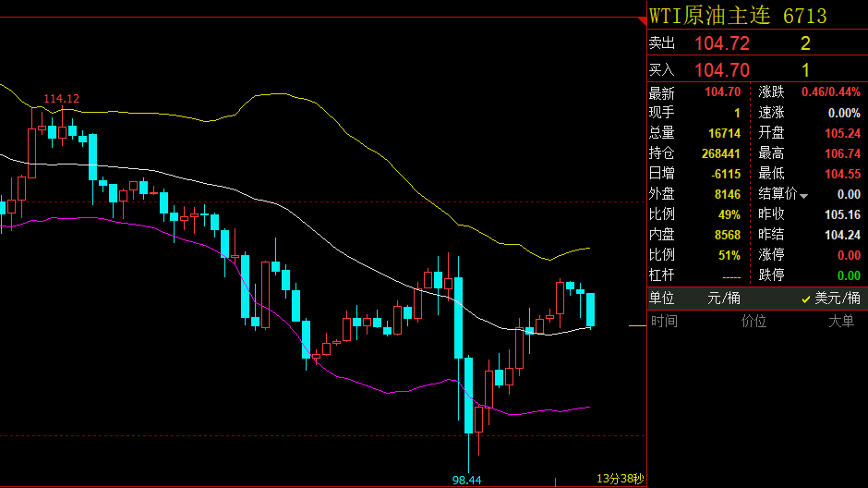The image size is (868, 488).
Task: Click the 杠杆 dashed value
Action: (x=731, y=277)
